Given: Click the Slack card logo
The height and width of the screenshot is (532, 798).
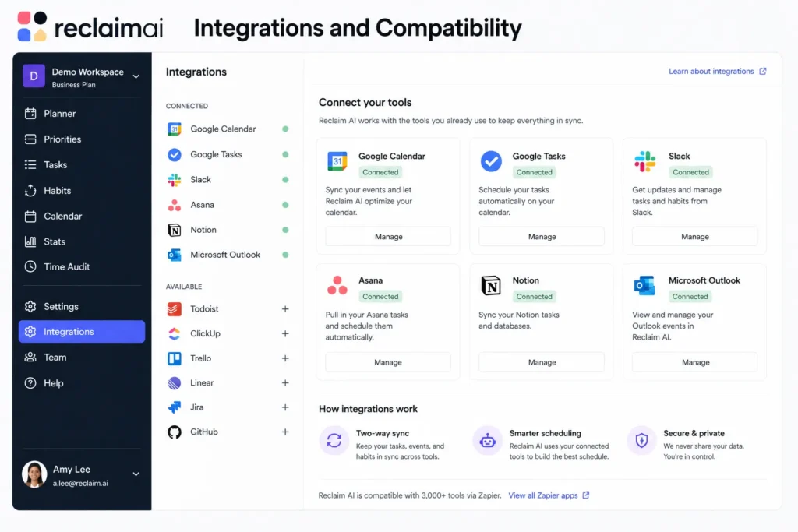Looking at the screenshot, I should tap(644, 161).
